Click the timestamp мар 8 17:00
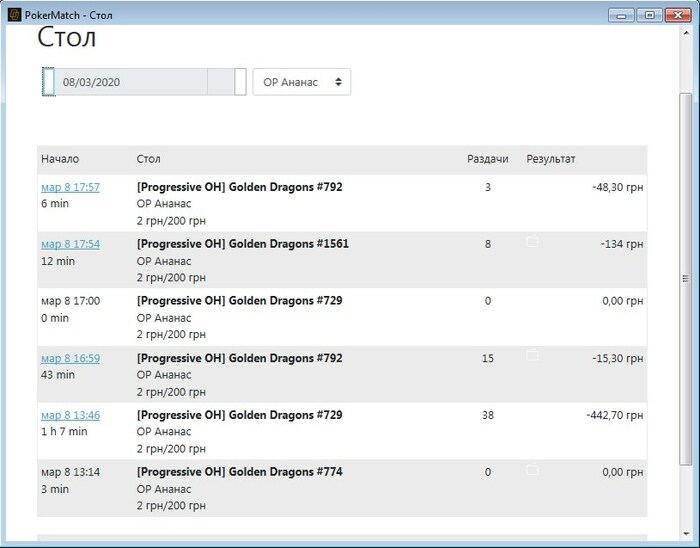Screen dimensions: 700x548 [71, 301]
